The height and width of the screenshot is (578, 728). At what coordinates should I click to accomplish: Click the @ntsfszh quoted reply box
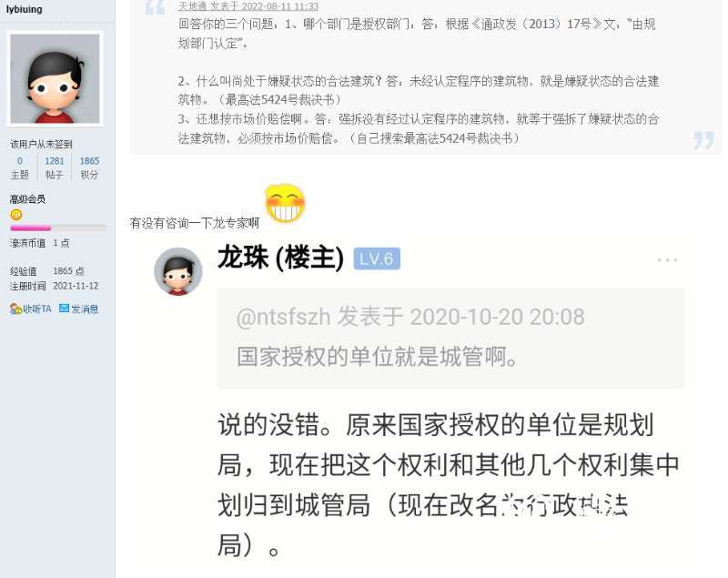point(450,338)
